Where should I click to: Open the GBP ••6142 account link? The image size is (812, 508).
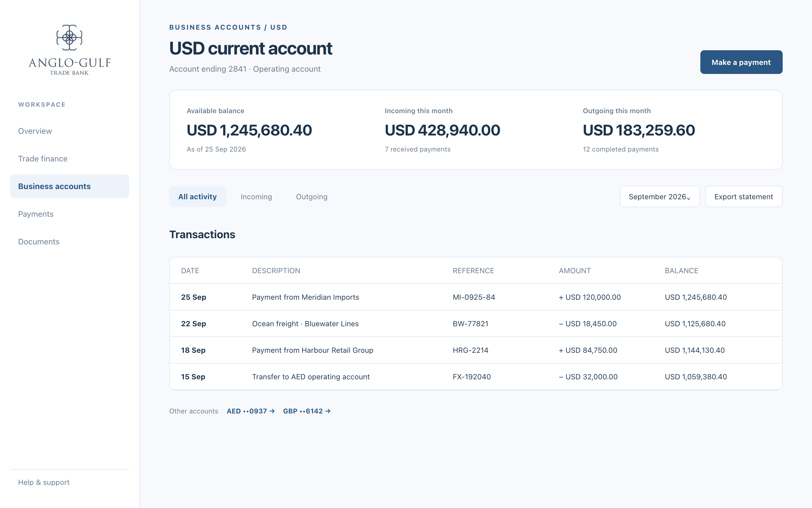(x=307, y=411)
